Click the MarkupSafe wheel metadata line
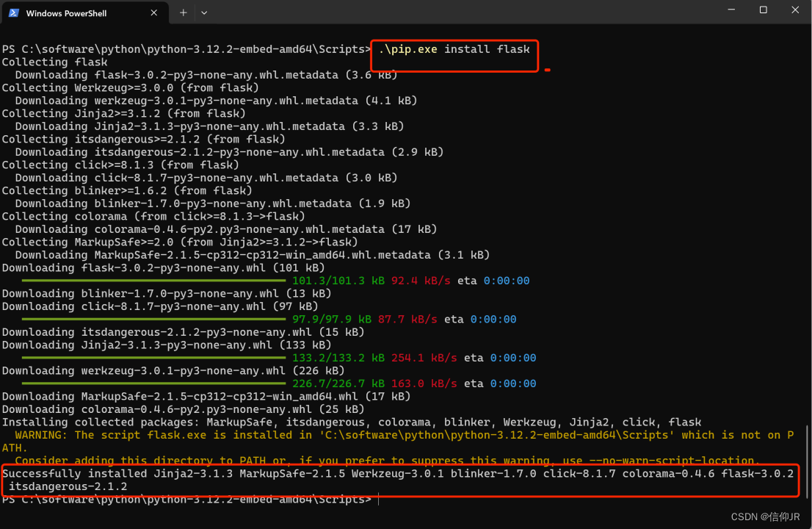 [x=246, y=254]
